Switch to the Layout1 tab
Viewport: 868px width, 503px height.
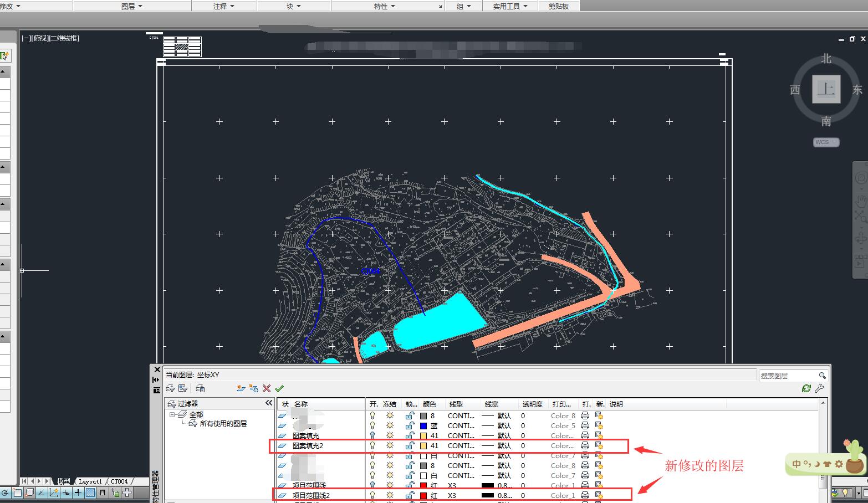90,481
